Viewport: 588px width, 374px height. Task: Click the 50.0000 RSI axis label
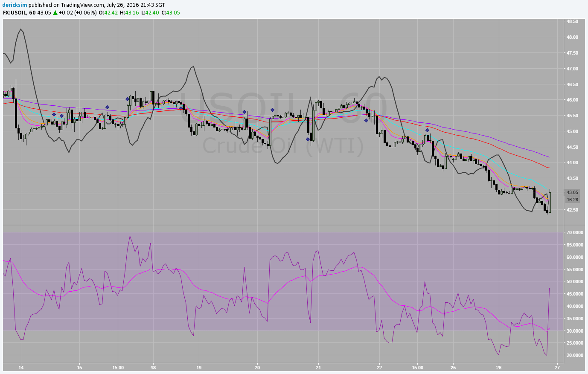pos(575,281)
